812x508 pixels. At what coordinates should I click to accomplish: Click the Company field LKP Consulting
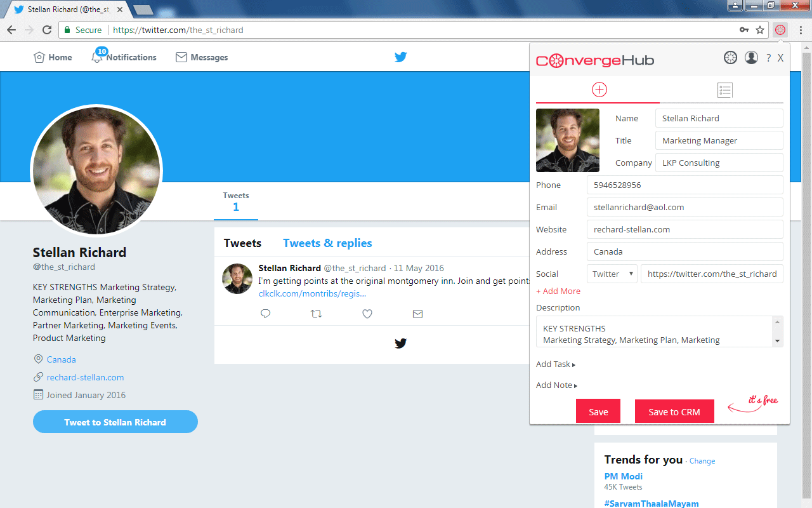tap(719, 163)
